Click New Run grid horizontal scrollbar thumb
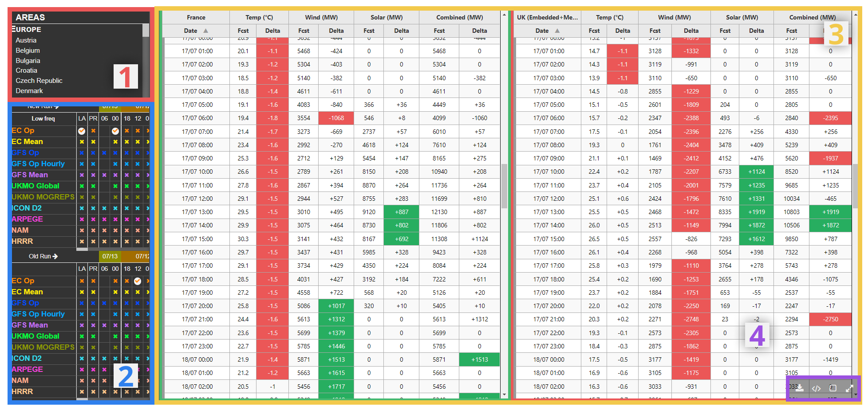This screenshot has height=410, width=868. click(82, 249)
